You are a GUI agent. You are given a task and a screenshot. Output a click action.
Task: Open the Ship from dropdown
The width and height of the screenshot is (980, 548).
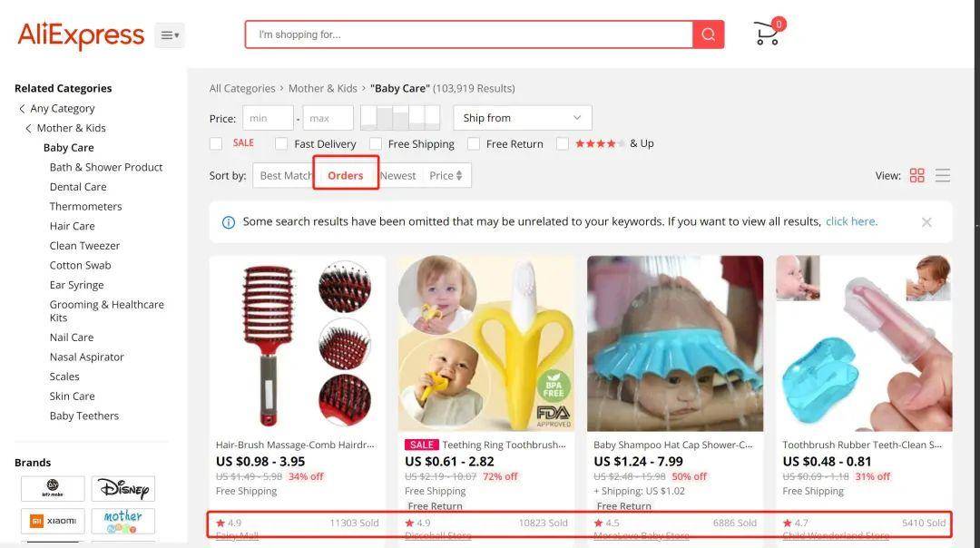point(523,117)
